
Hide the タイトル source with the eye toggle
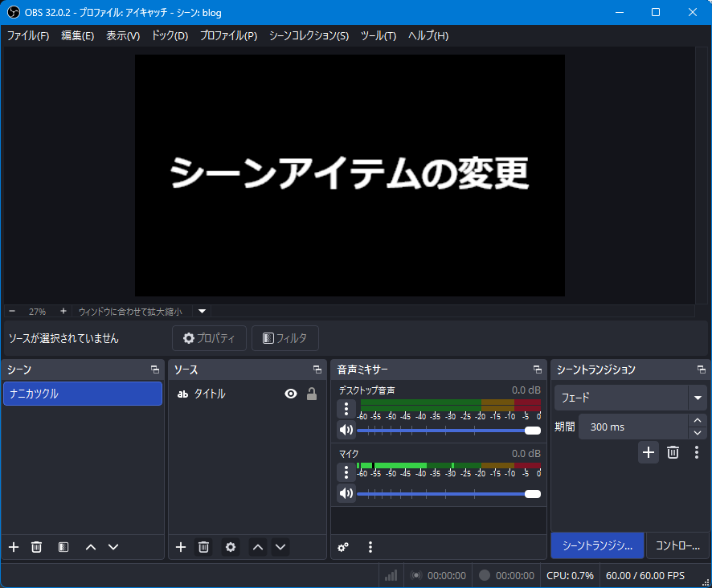pos(290,394)
